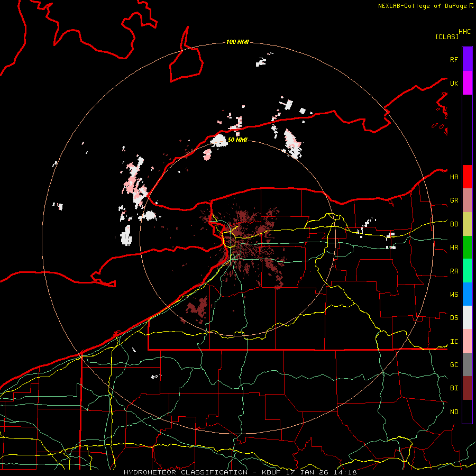Screen dimensions: 476x476
Task: Click the purple RF color swatch
Action: point(467,59)
